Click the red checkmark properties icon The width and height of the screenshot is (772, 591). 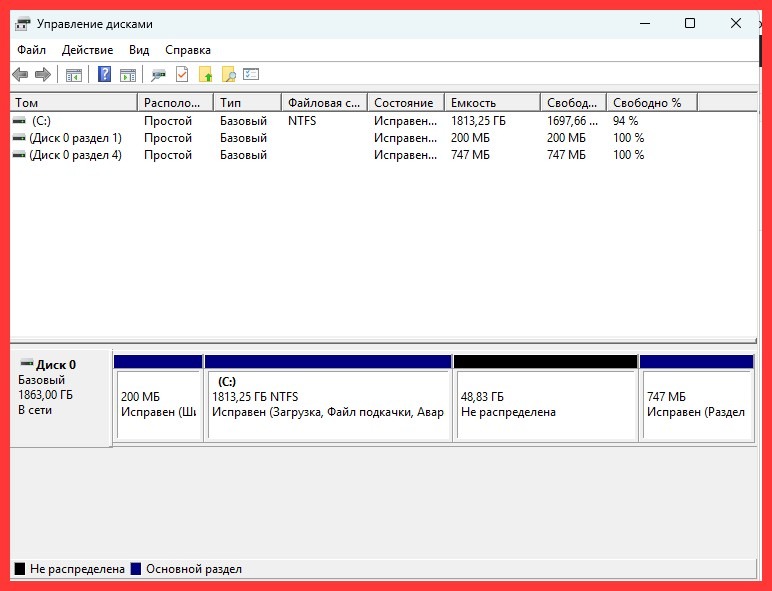coord(182,75)
